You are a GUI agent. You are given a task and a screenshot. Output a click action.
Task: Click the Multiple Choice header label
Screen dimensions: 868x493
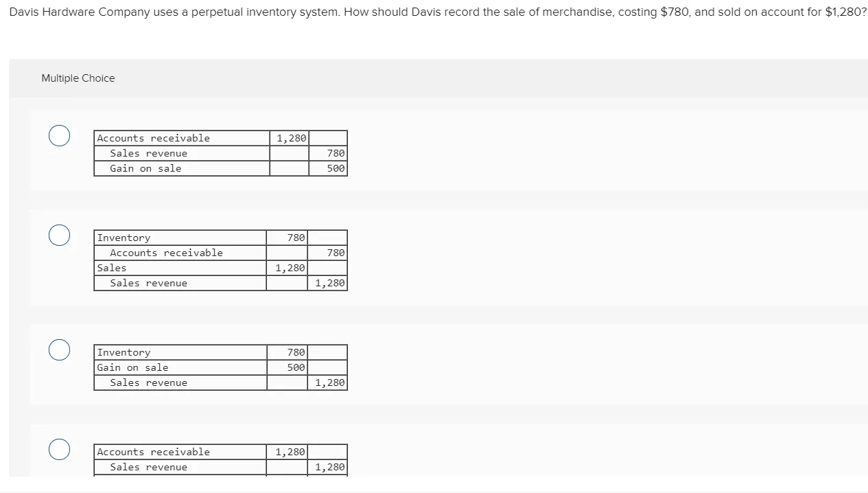pos(78,78)
